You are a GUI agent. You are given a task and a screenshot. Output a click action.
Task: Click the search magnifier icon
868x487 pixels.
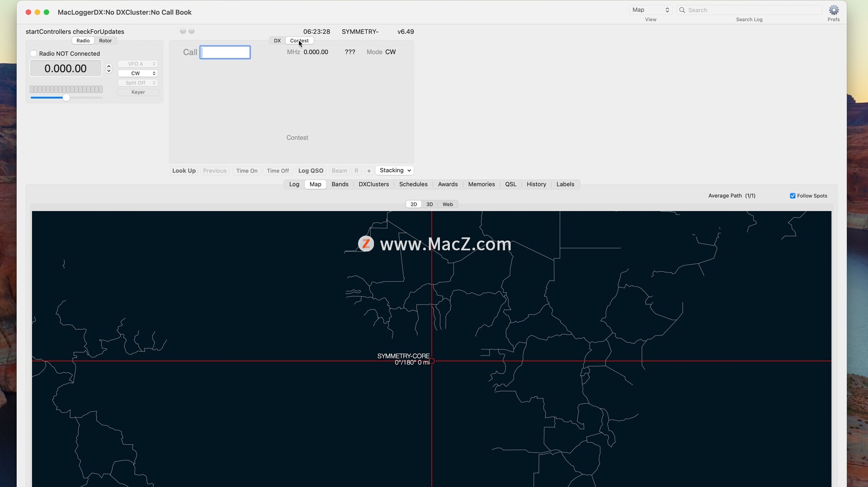tap(682, 10)
